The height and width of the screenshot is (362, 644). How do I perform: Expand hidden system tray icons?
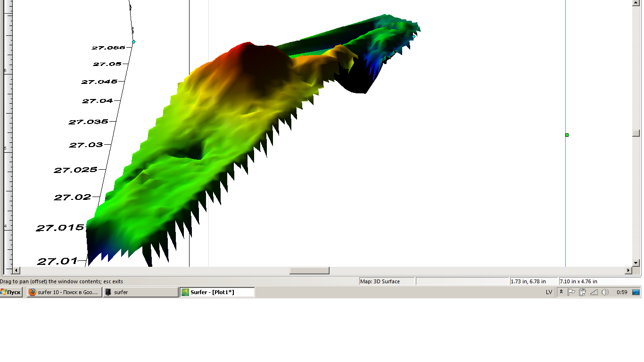tap(561, 292)
